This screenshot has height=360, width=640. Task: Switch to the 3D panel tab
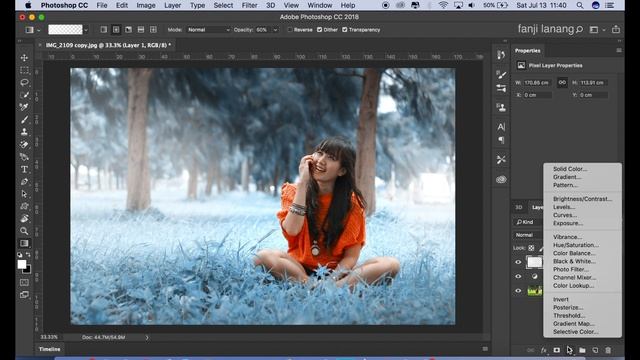coord(519,207)
